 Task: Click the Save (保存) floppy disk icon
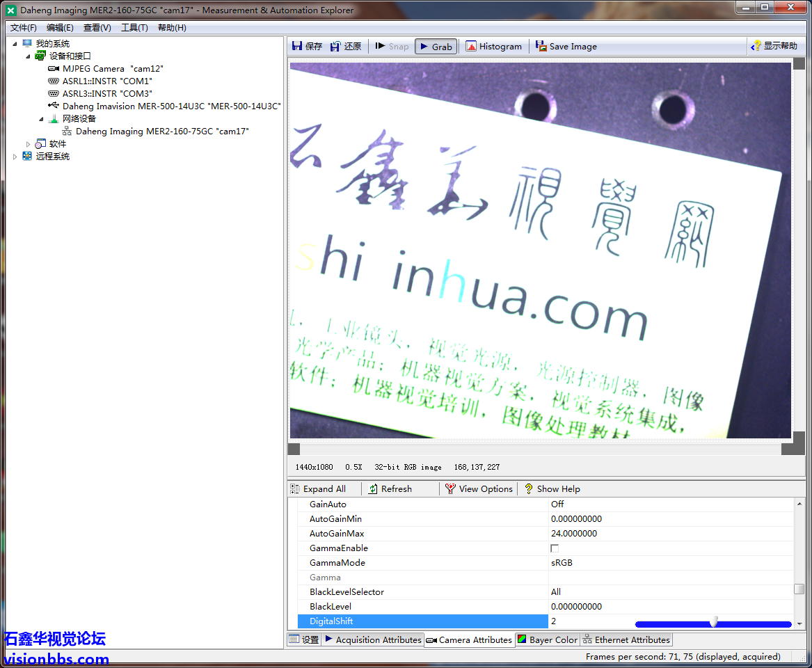point(298,47)
